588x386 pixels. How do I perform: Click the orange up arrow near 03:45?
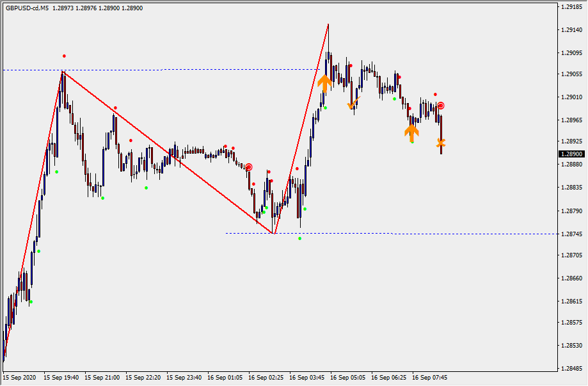324,83
